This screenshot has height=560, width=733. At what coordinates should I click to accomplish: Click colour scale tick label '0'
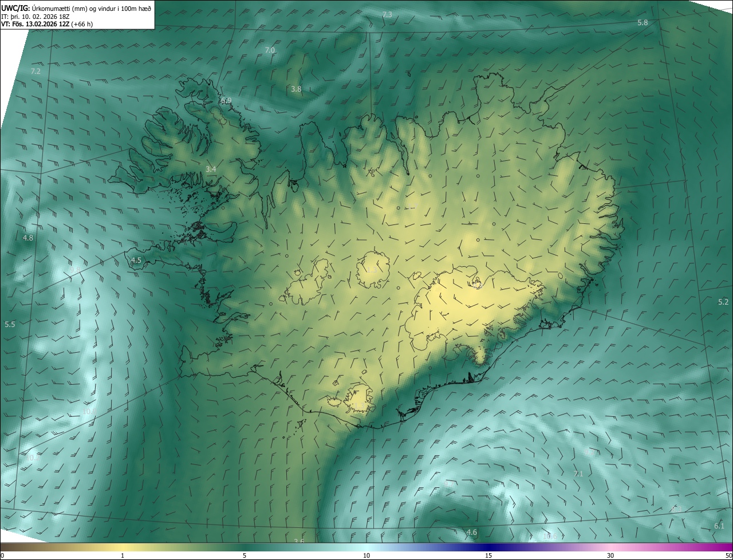[x=2, y=555]
